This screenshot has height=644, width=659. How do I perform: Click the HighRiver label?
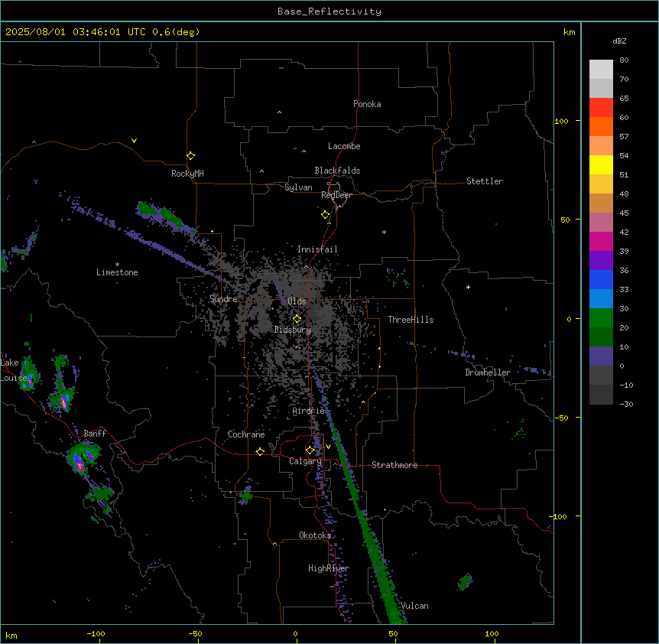click(x=329, y=568)
